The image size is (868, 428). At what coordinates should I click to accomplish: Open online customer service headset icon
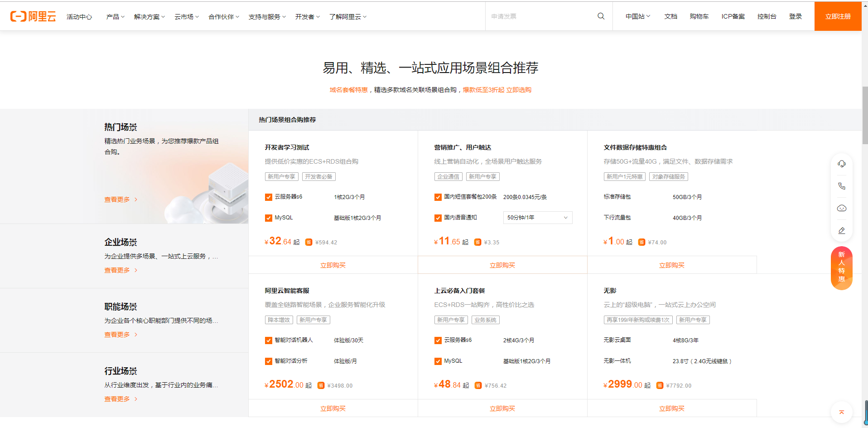tap(842, 164)
